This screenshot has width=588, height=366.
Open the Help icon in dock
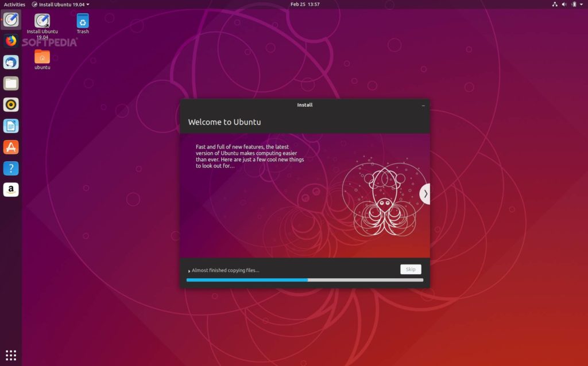pyautogui.click(x=11, y=168)
